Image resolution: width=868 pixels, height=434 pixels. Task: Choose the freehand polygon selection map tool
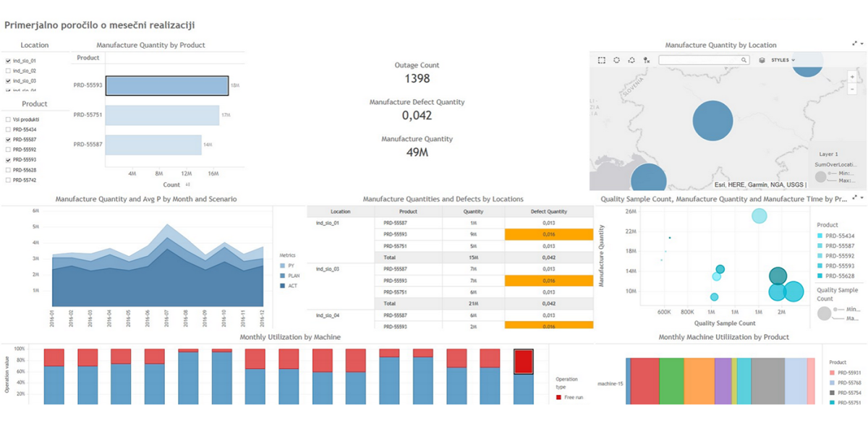(x=631, y=60)
